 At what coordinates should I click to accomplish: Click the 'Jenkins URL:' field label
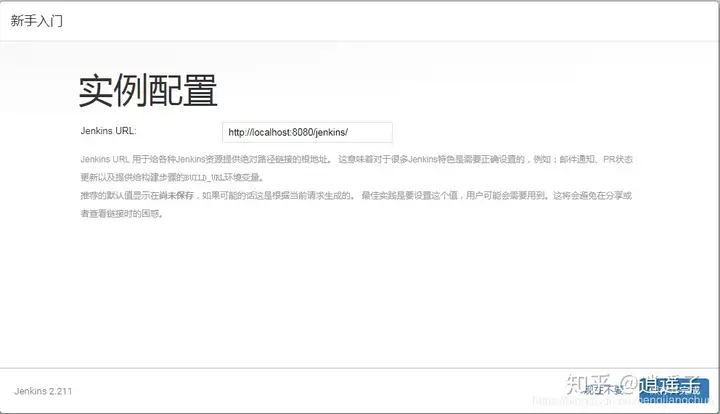click(x=108, y=131)
